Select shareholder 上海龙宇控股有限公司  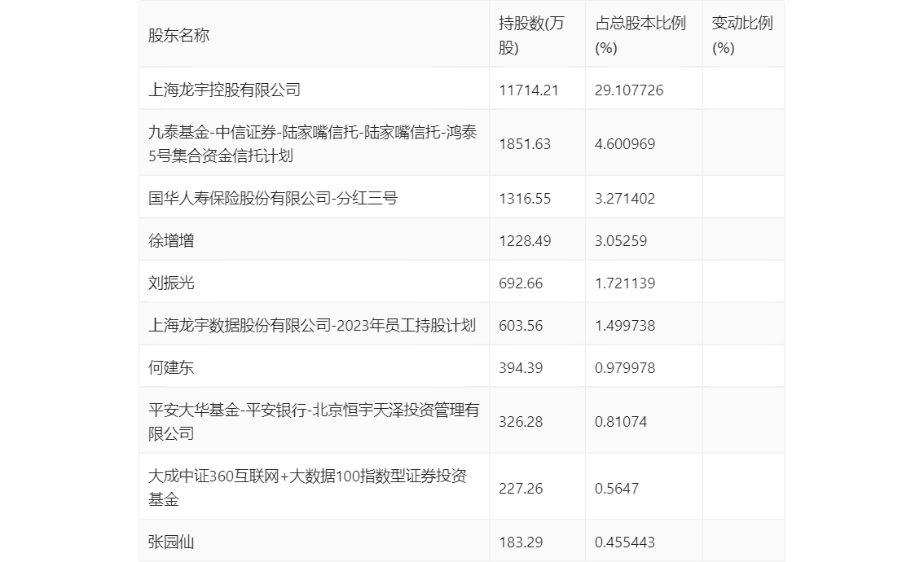(x=225, y=90)
